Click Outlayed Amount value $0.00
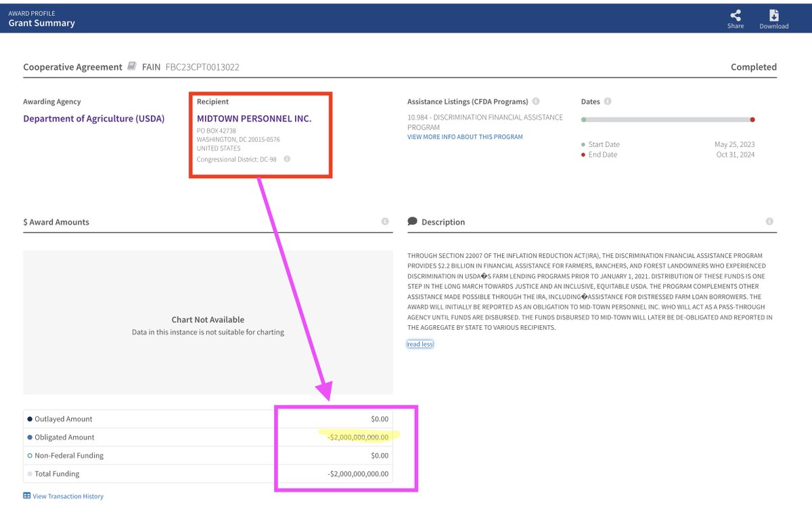The image size is (812, 508). 380,419
